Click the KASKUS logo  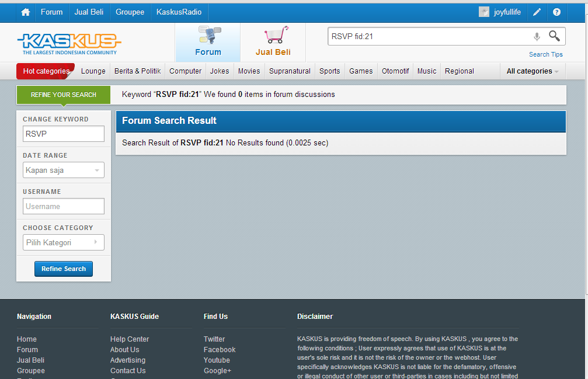69,44
